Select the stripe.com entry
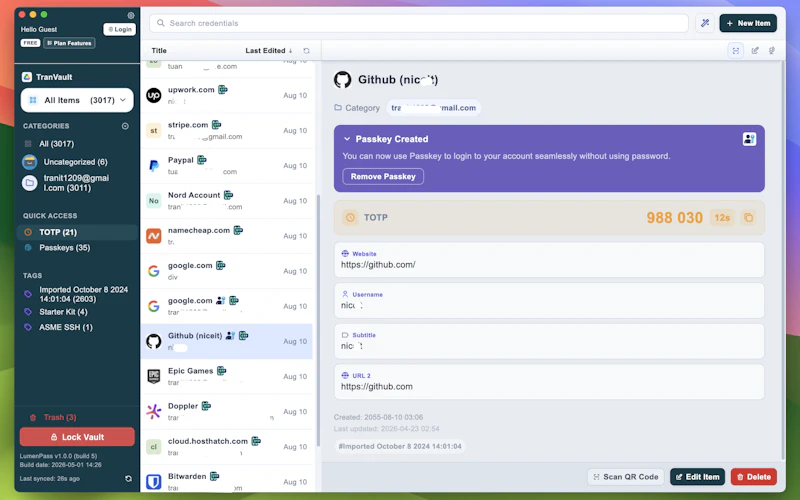The image size is (800, 500). coord(227,131)
